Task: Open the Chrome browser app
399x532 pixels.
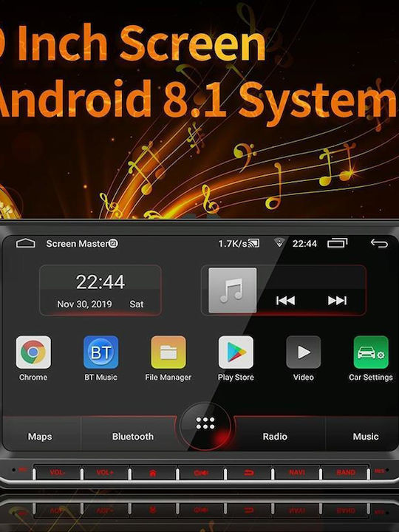Action: 33,352
